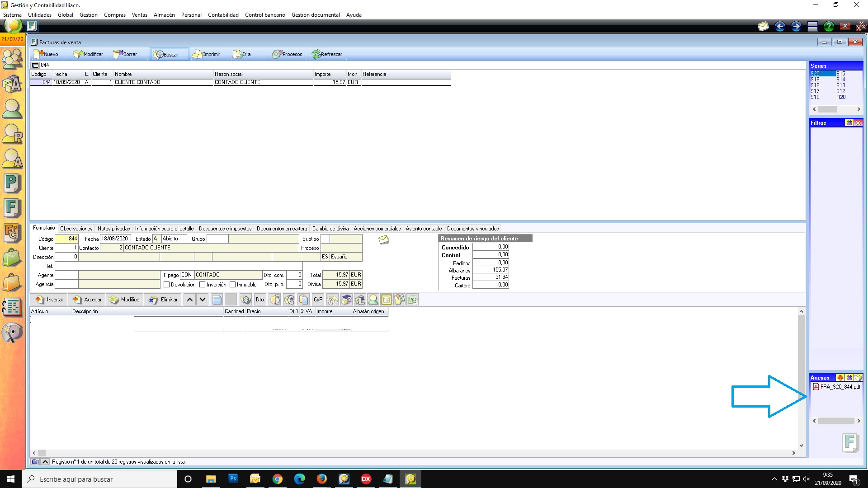Click the boxes with question mark icon
The height and width of the screenshot is (488, 868).
(346, 300)
